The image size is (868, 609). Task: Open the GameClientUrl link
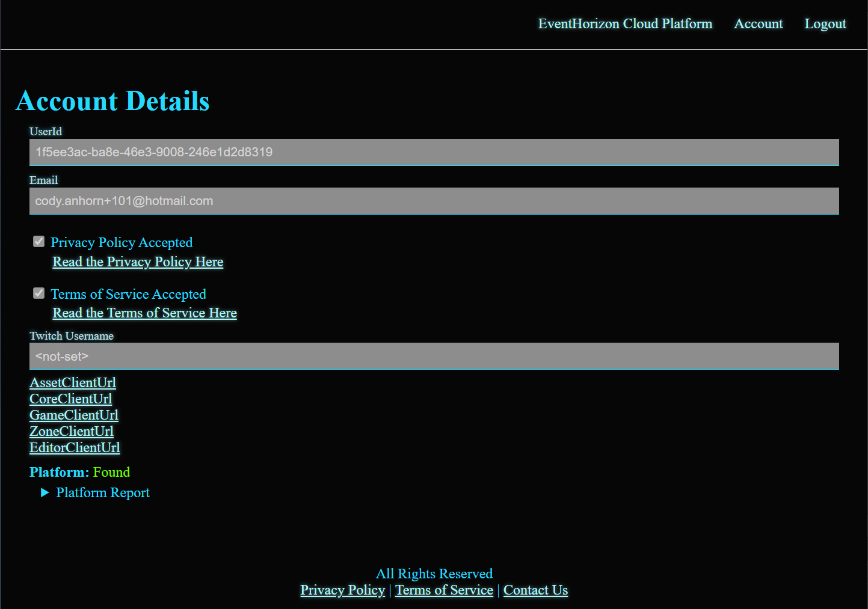tap(73, 415)
